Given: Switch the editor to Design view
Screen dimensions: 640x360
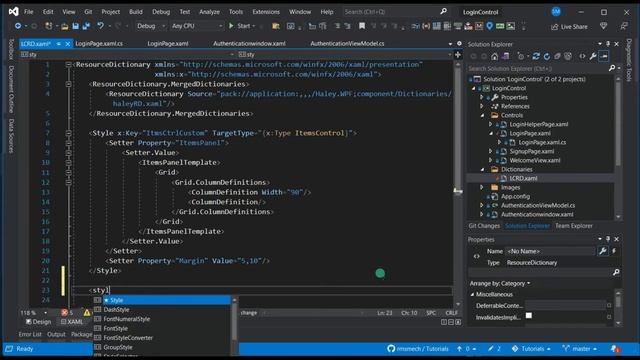Looking at the screenshot, I should click(x=38, y=322).
